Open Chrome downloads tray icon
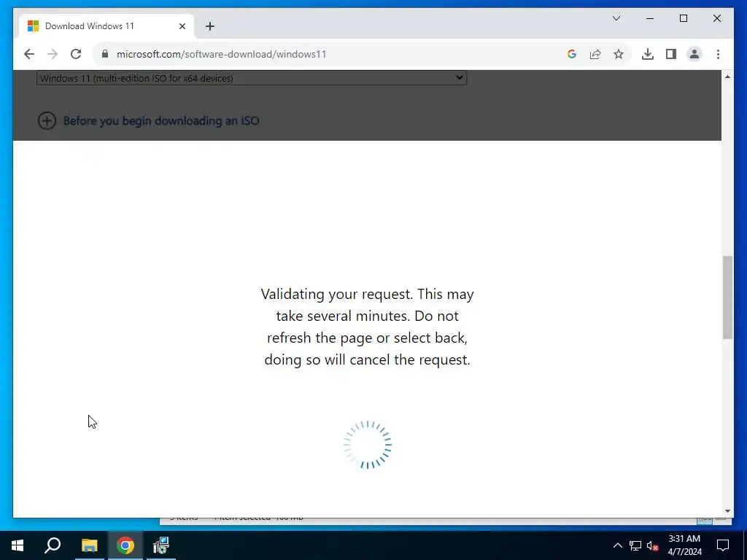 pyautogui.click(x=648, y=54)
